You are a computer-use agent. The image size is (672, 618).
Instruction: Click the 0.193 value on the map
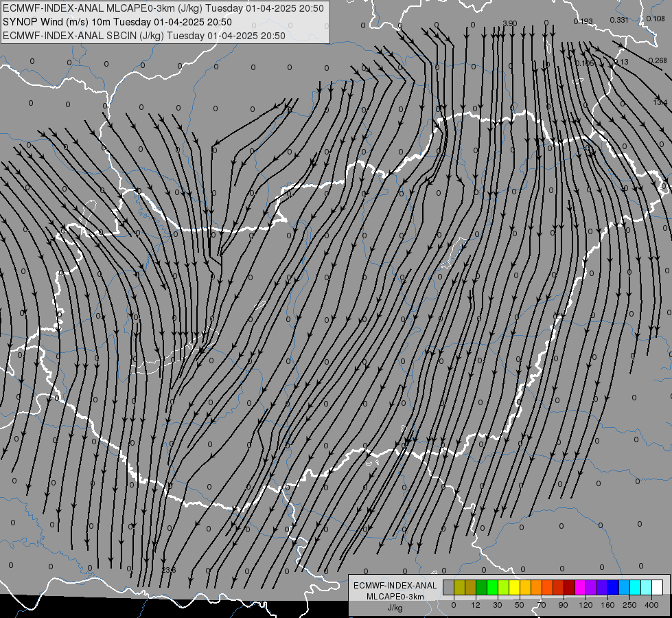coord(583,21)
